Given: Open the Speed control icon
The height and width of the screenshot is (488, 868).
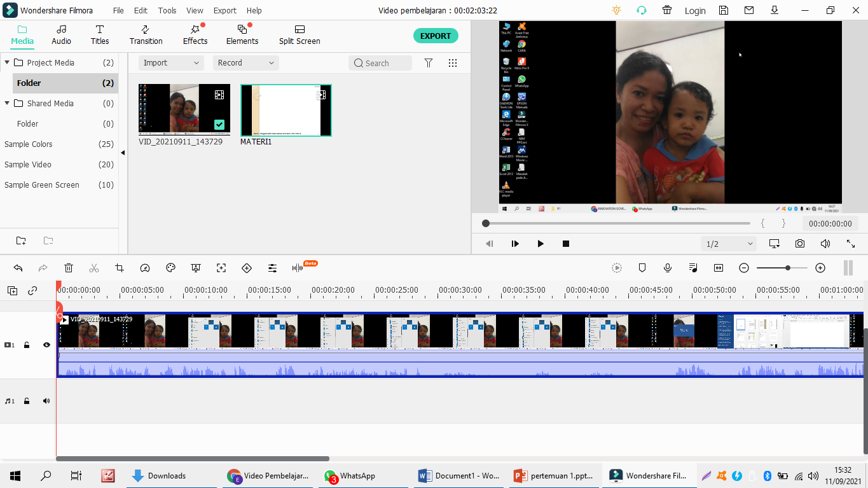Looking at the screenshot, I should [x=145, y=268].
